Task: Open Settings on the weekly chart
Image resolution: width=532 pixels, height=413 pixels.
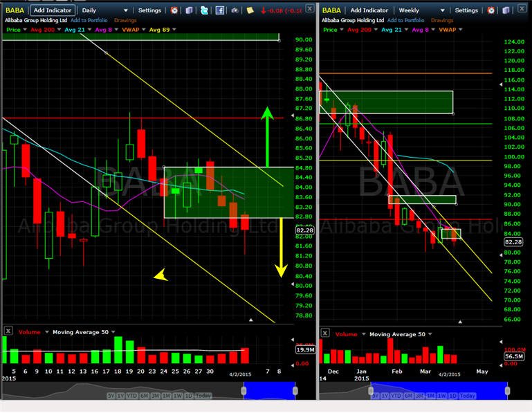Action: [466, 10]
